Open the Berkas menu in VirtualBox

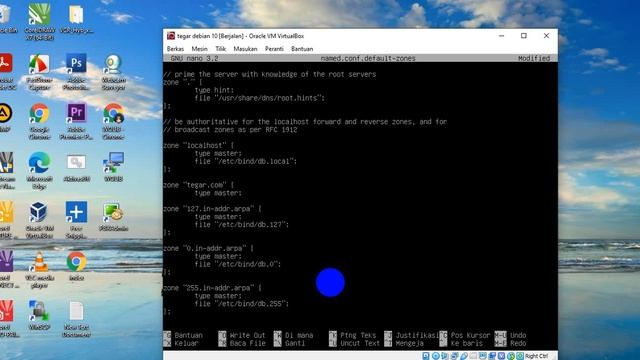point(175,49)
